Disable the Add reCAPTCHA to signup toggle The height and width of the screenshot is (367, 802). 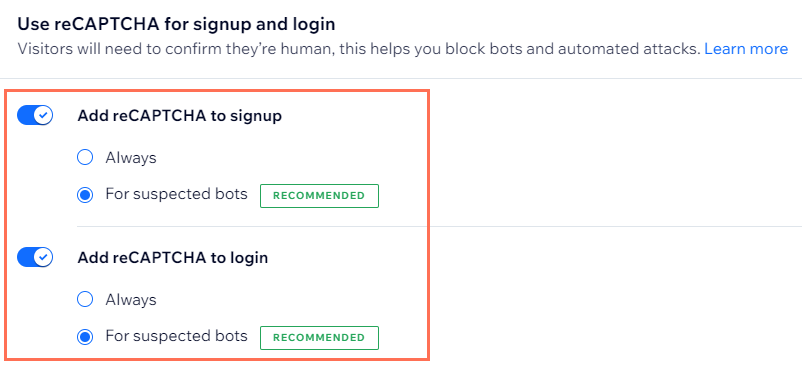click(35, 116)
